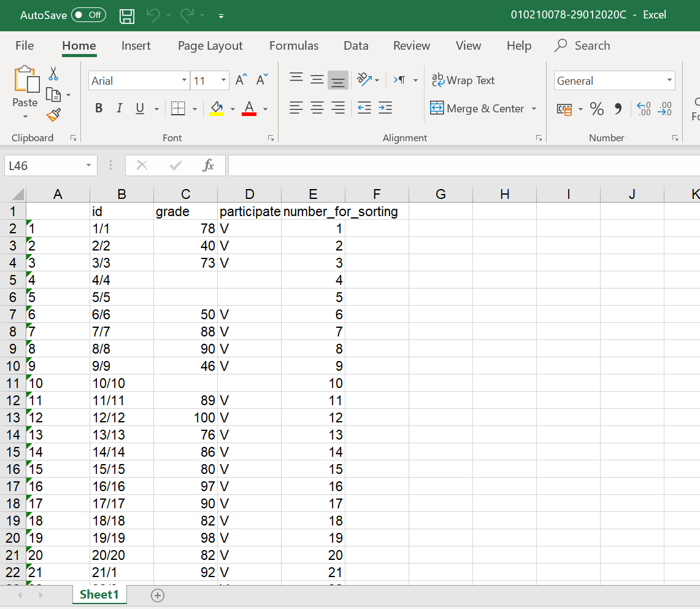The width and height of the screenshot is (700, 609).
Task: Click the Name Box showing L46
Action: click(50, 166)
